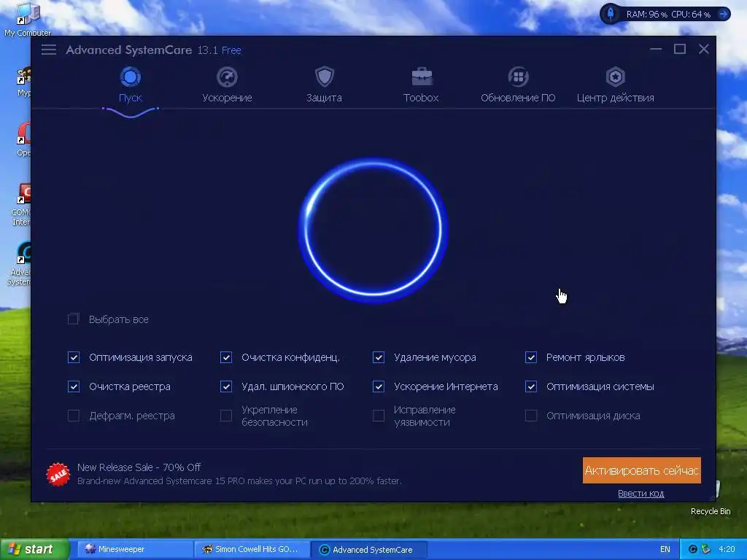Viewport: 747px width, 560px height.
Task: Open the Обновление ПО grid icon
Action: coord(519,77)
